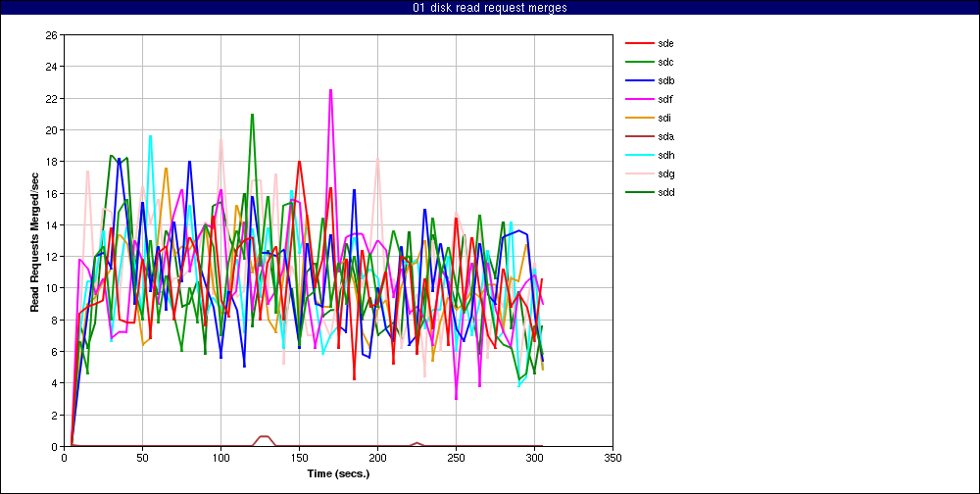Select the sdi legend label
Screen dimensions: 980x494
pyautogui.click(x=664, y=118)
